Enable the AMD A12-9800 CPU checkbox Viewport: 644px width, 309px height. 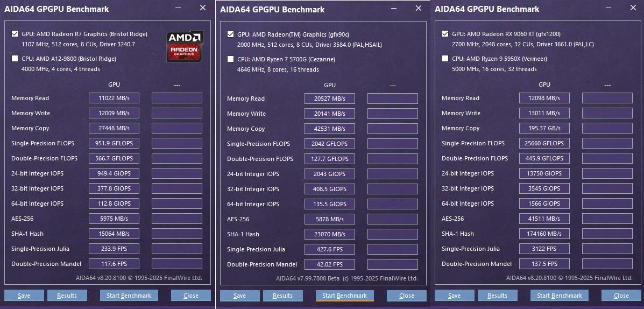point(15,58)
